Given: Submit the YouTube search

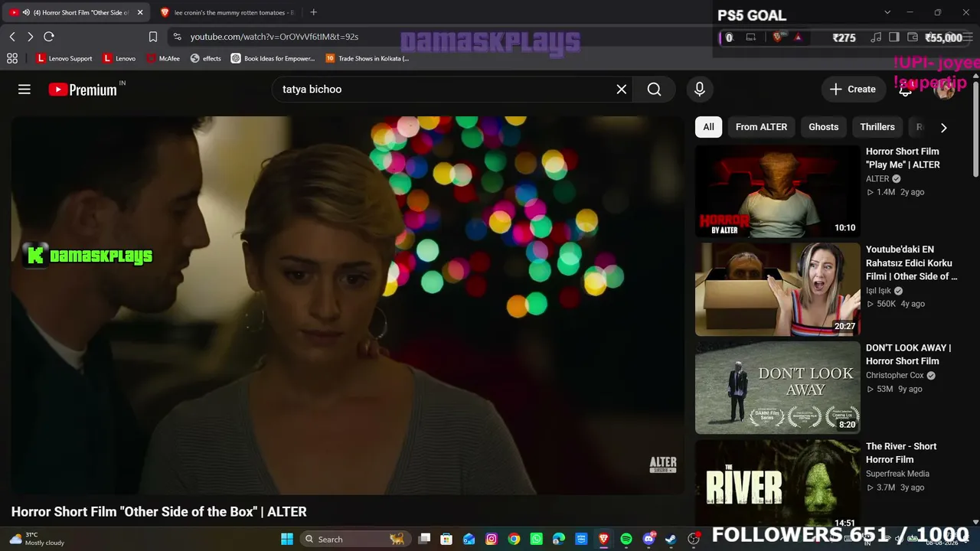Looking at the screenshot, I should tap(654, 90).
